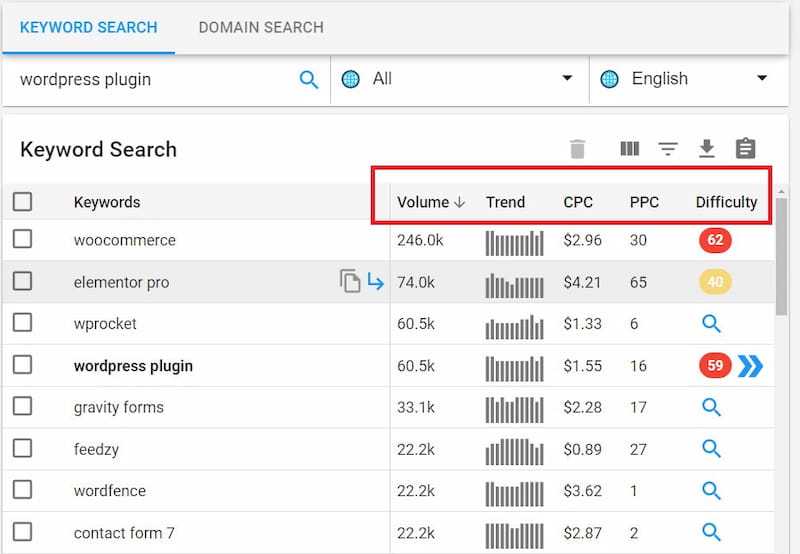The image size is (800, 554).
Task: Check the gravity forms row checkbox
Action: click(22, 407)
